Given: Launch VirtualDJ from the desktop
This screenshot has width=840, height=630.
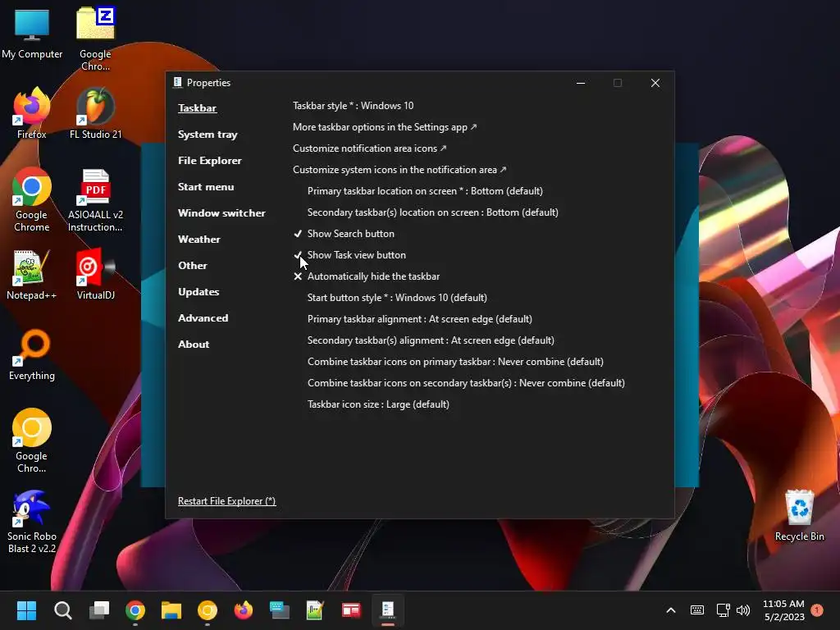Looking at the screenshot, I should [95, 275].
